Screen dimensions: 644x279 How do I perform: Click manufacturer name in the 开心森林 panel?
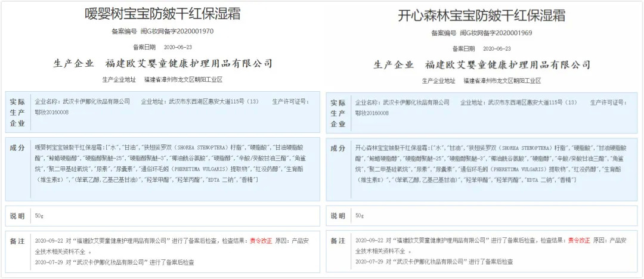508,65
